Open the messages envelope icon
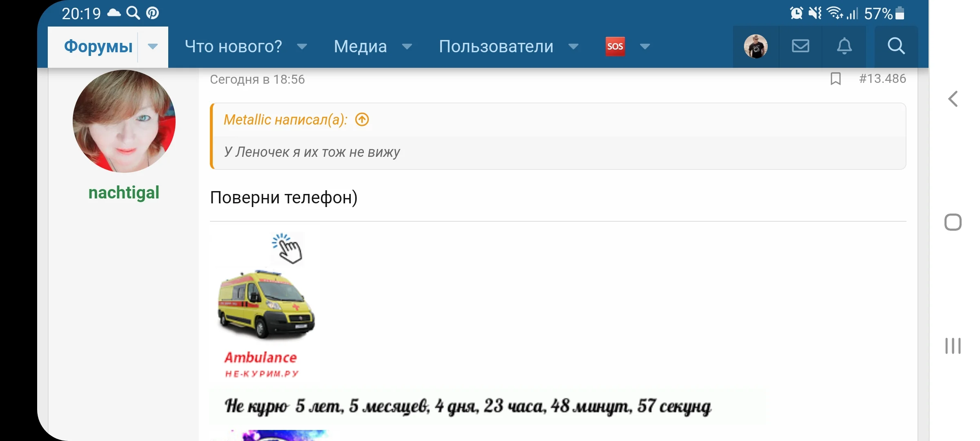980x441 pixels. 800,46
